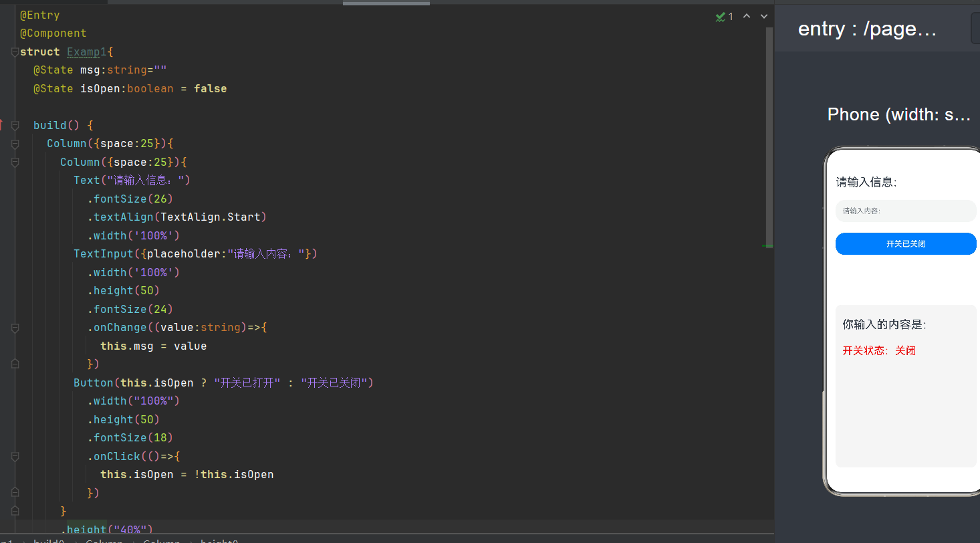Click the 'this.isOpen = !this.isOpen' statement
This screenshot has width=980, height=543.
point(187,475)
